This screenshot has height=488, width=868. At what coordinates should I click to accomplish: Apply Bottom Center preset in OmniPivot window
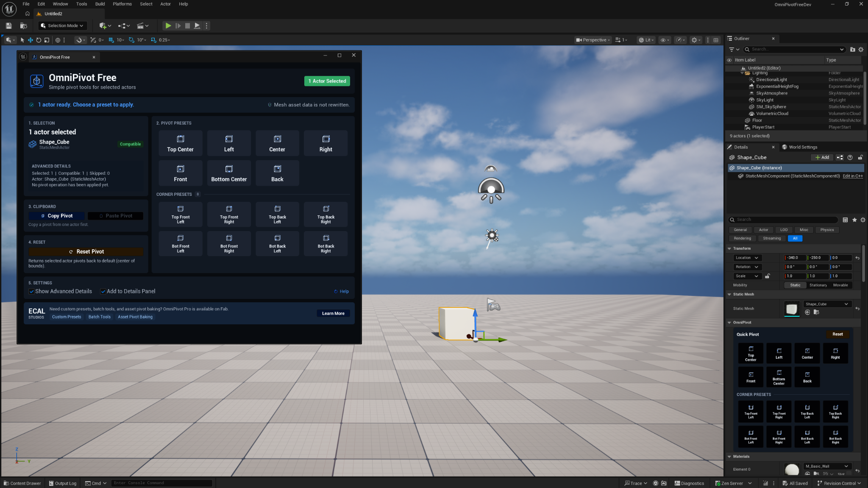tap(229, 173)
